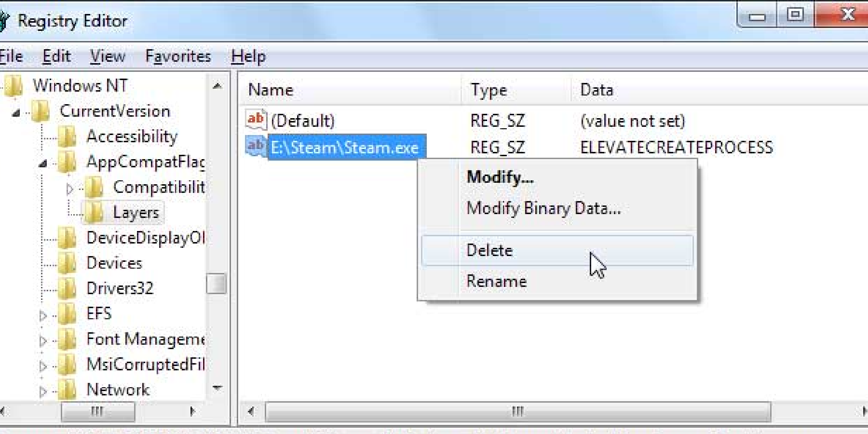Click the EFS folder icon
This screenshot has height=434, width=868.
pos(67,314)
